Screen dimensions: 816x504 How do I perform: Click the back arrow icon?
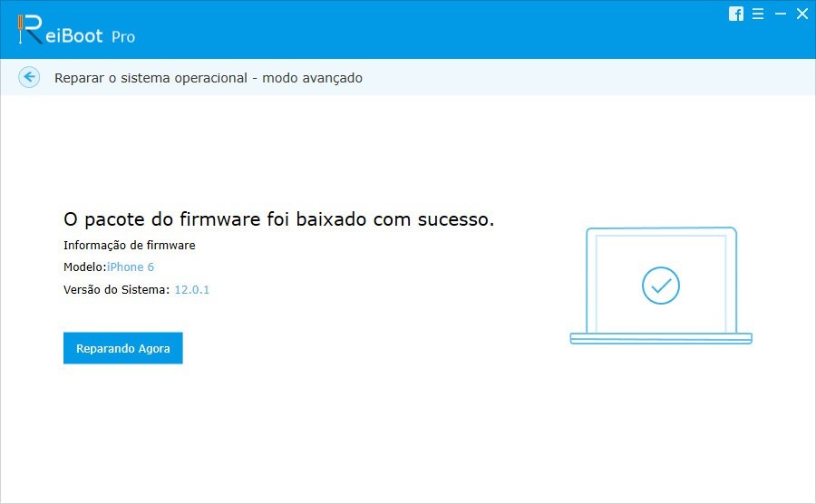coord(29,77)
